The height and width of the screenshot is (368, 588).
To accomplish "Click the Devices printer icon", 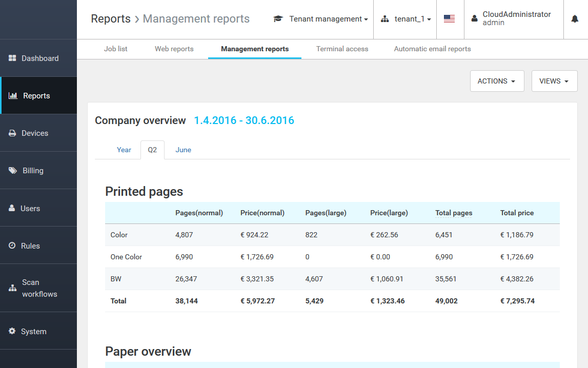I will click(12, 133).
